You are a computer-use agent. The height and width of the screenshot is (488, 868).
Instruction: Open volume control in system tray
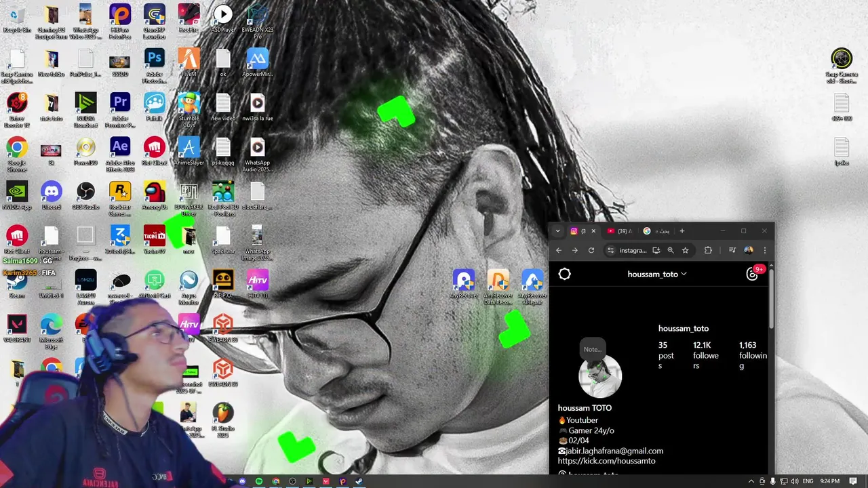(794, 481)
